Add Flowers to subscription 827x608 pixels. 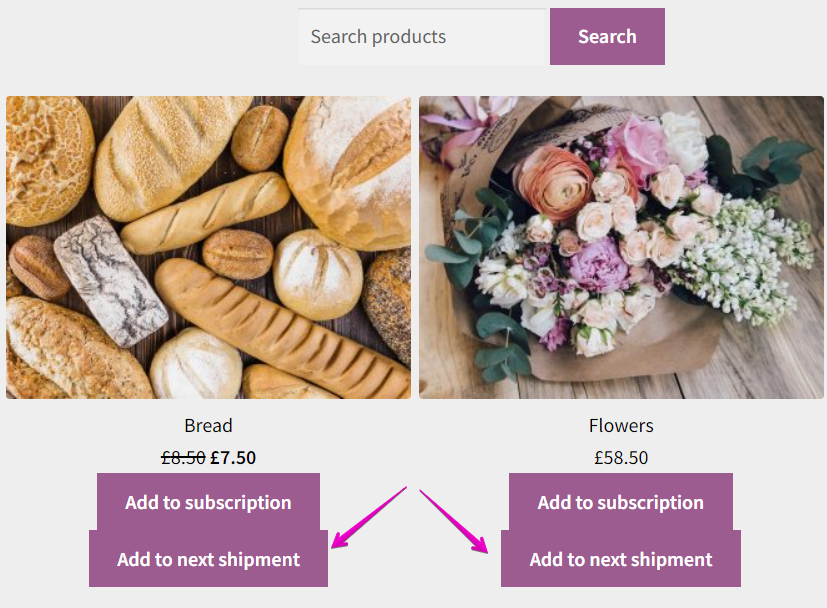click(x=621, y=502)
